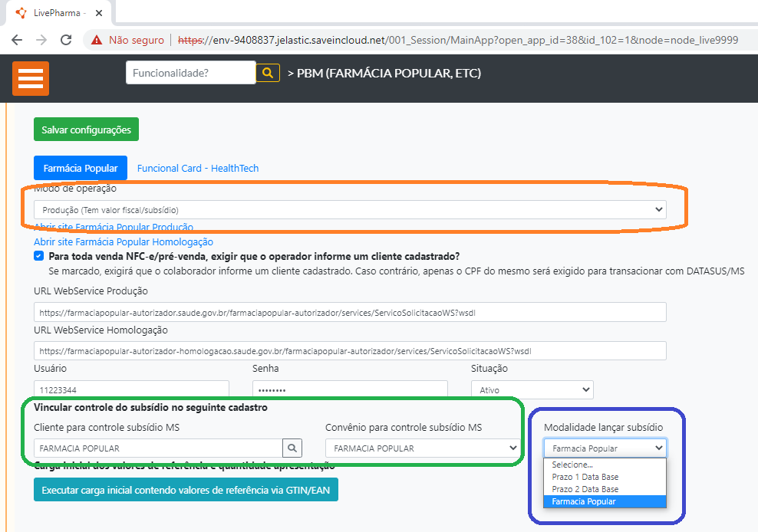Screen dimensions: 758x532
Task: Click Executar carga inicial button
Action: coord(186,490)
